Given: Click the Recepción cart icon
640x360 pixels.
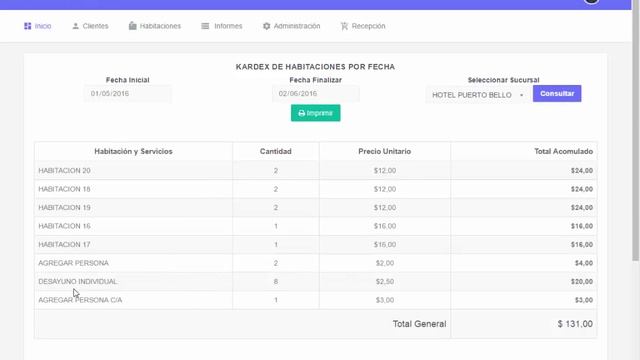Looking at the screenshot, I should coord(344,26).
